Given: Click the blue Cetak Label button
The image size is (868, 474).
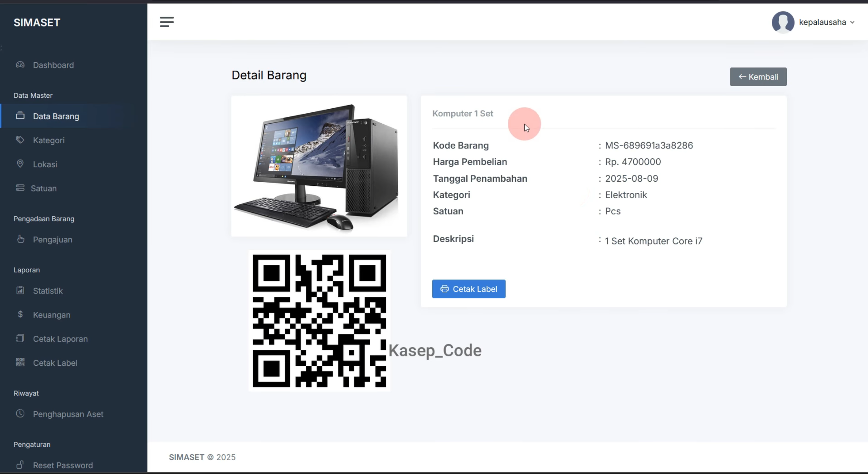Looking at the screenshot, I should pyautogui.click(x=469, y=289).
